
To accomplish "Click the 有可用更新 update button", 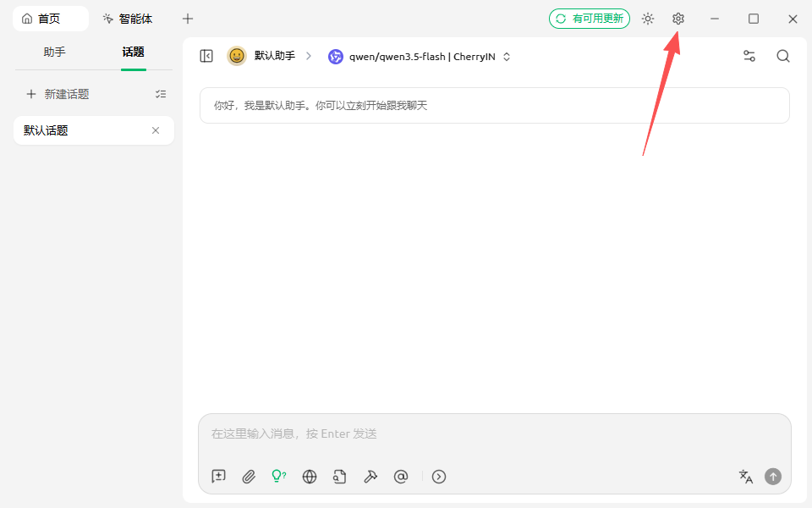I will point(590,18).
